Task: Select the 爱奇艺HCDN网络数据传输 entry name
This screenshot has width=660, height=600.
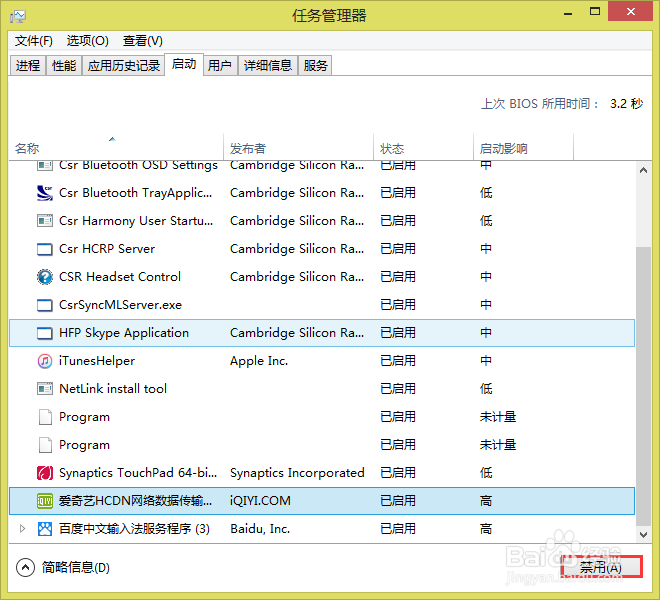Action: 135,501
